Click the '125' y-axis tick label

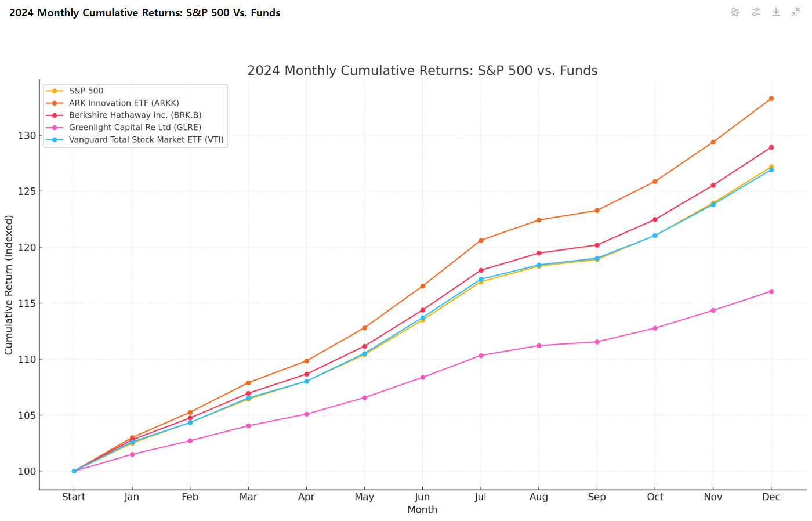coord(27,191)
